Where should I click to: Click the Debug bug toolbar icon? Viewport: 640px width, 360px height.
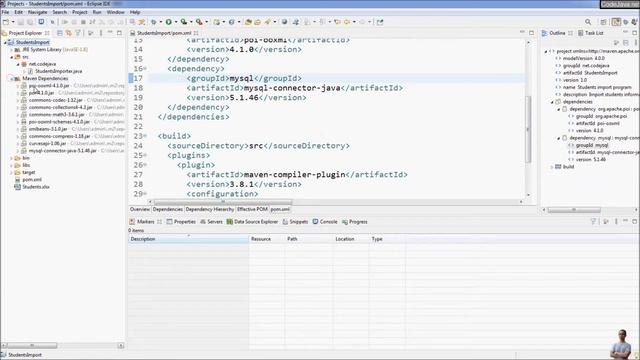tap(153, 22)
